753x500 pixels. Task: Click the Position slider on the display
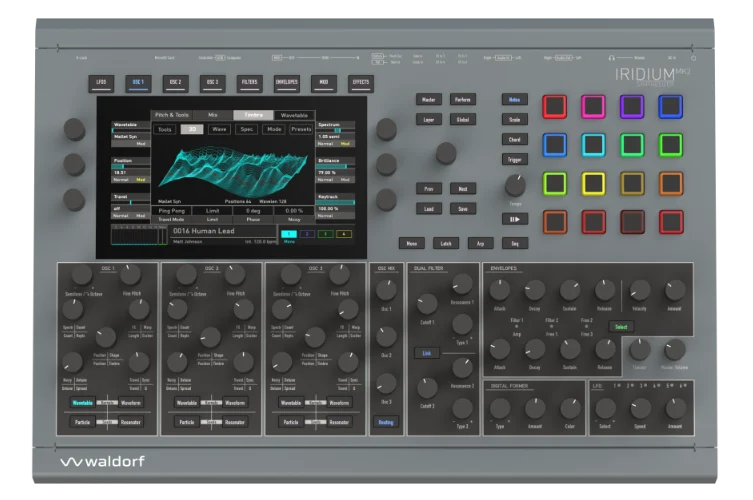point(131,168)
